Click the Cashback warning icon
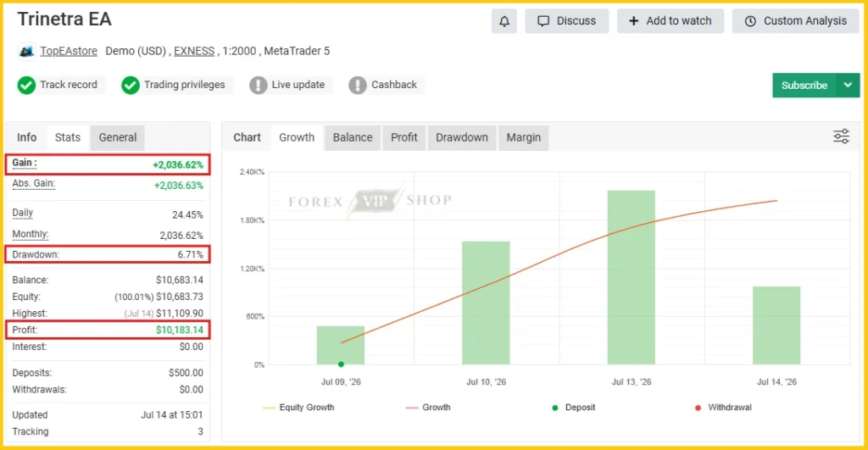The height and width of the screenshot is (450, 868). pyautogui.click(x=358, y=86)
